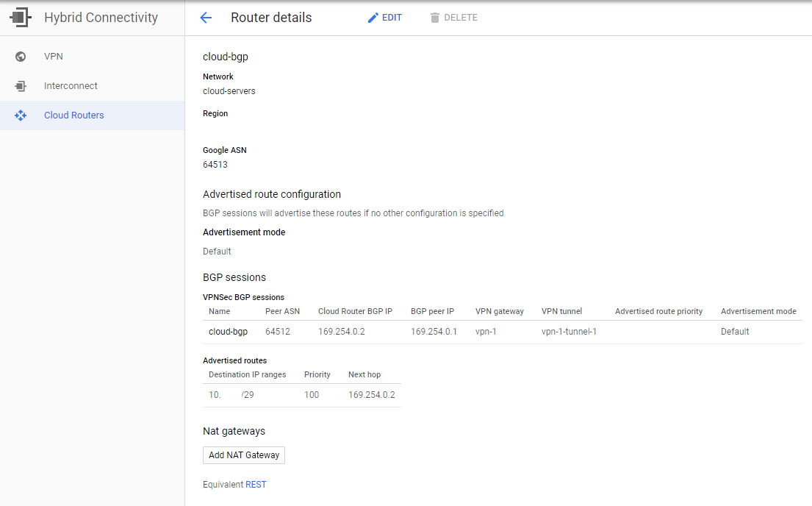Click the 10. /29 destination IP range link
The width and height of the screenshot is (812, 506).
[230, 394]
